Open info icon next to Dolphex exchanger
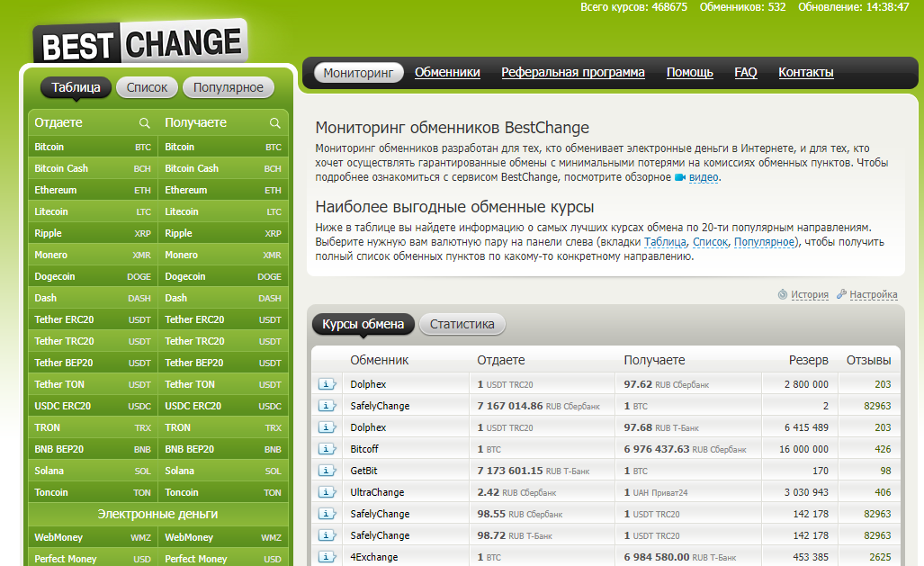The height and width of the screenshot is (566, 924). click(x=327, y=382)
